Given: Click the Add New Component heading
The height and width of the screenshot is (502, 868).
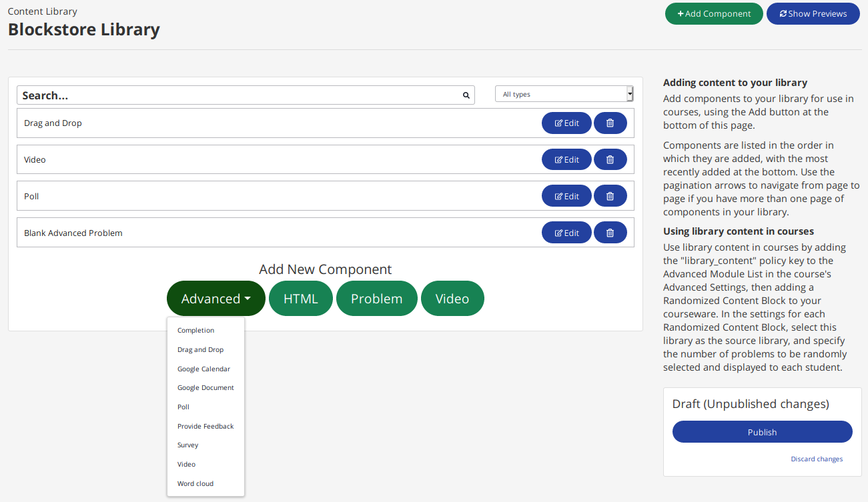Looking at the screenshot, I should [326, 269].
